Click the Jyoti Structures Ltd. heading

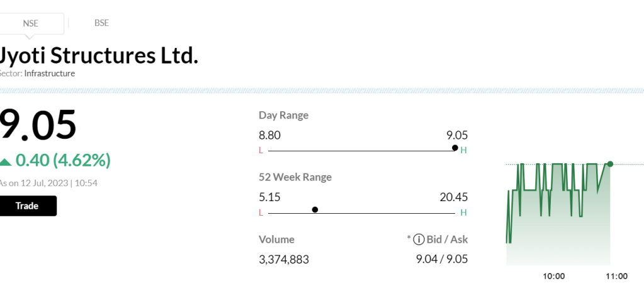(x=99, y=55)
